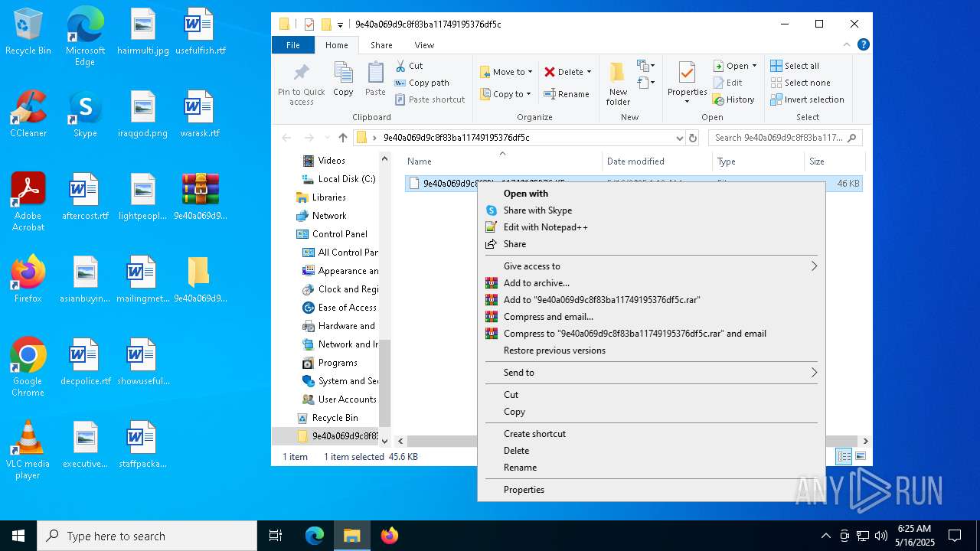Click the CCleaner desktop icon
The height and width of the screenshot is (551, 980).
[x=28, y=113]
